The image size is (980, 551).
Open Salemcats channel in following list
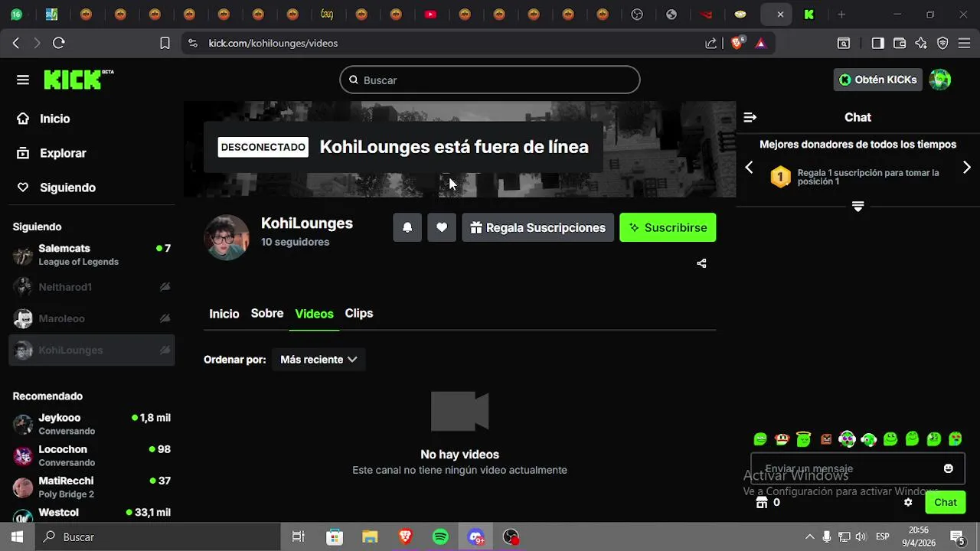(x=92, y=255)
